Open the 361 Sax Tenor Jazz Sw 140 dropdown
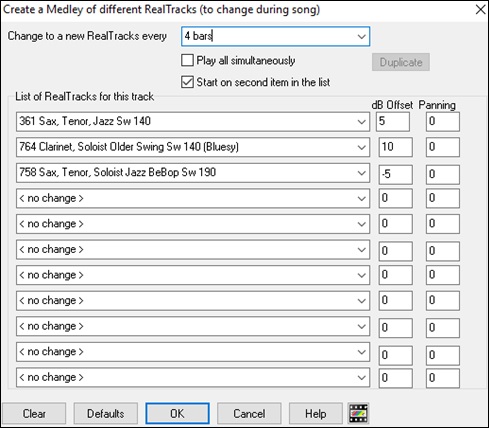This screenshot has height=428, width=489. (x=193, y=121)
